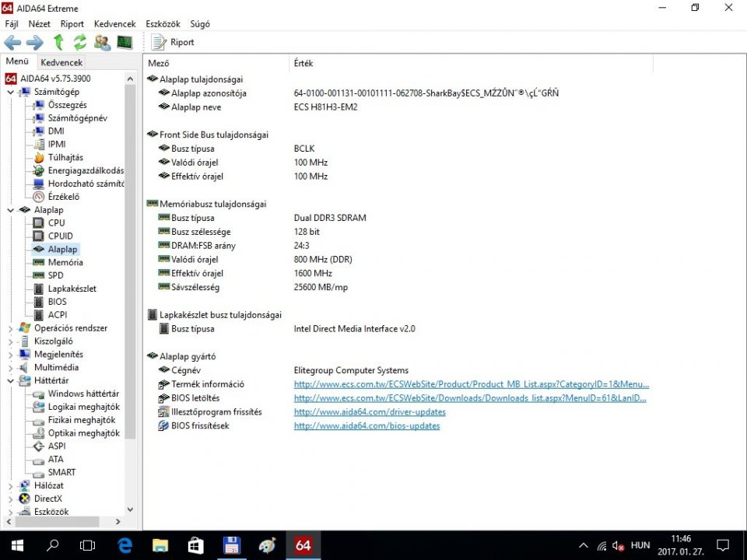
Task: Collapse the Háttértár node
Action: (x=10, y=380)
